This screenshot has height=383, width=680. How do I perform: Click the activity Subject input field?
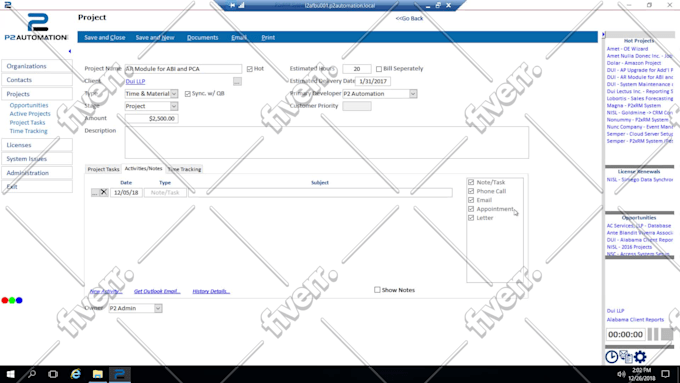click(x=320, y=193)
